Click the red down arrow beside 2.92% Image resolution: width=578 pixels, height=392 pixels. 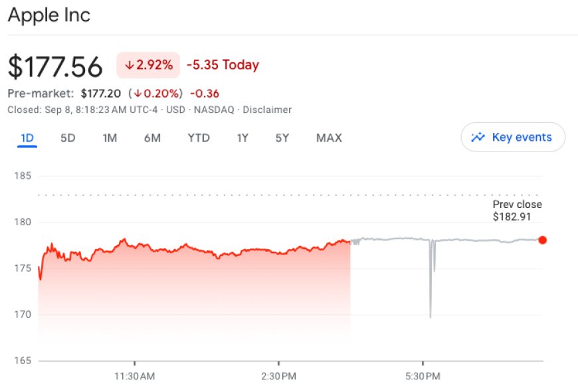128,64
